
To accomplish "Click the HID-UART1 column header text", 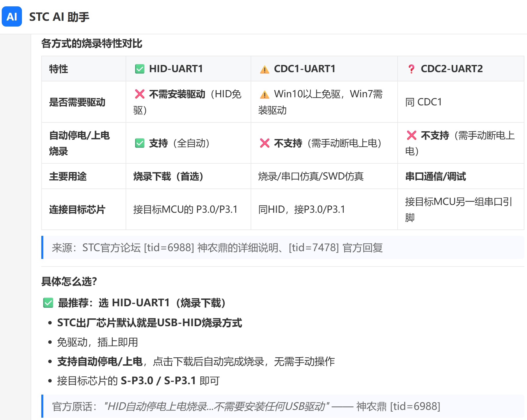I will pos(176,69).
